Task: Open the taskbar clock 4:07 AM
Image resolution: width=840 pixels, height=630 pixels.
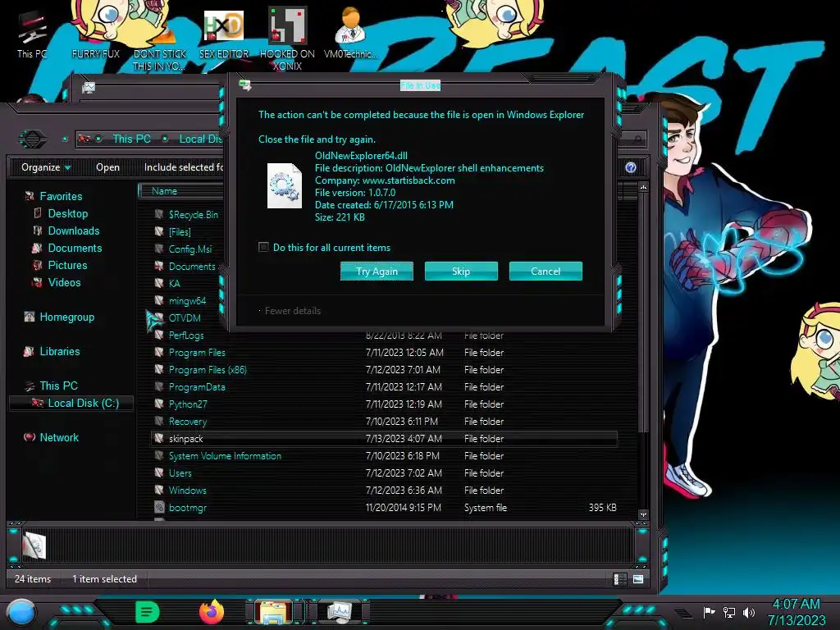Action: [x=796, y=612]
